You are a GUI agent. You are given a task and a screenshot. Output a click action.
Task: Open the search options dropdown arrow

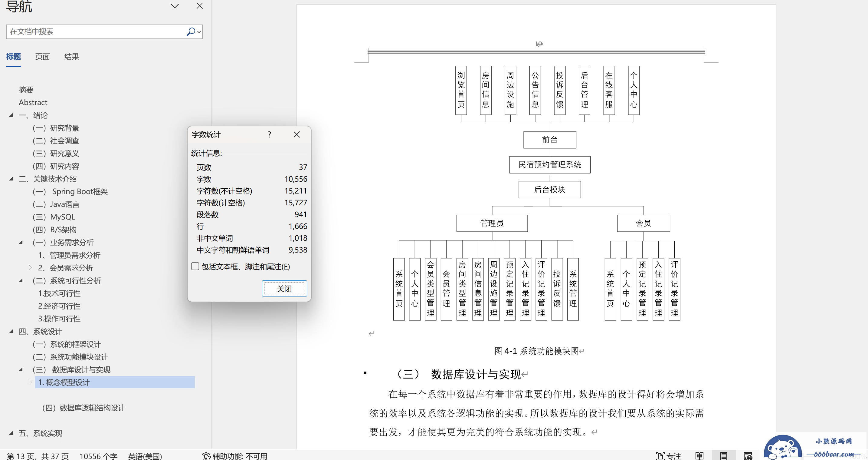tap(199, 32)
